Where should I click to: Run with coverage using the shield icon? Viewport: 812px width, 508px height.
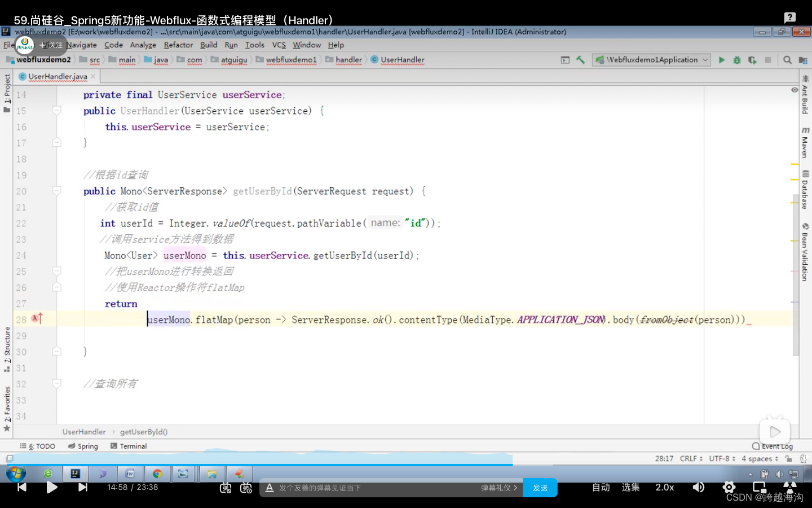click(x=752, y=60)
